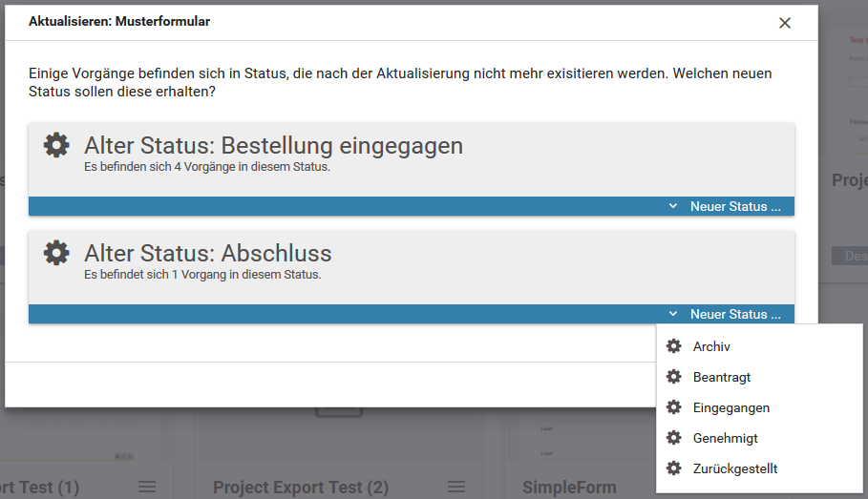Screen dimensions: 868x499
Task: Click the dialog title "Aktualisieren: Musterformular"
Action: click(x=119, y=21)
